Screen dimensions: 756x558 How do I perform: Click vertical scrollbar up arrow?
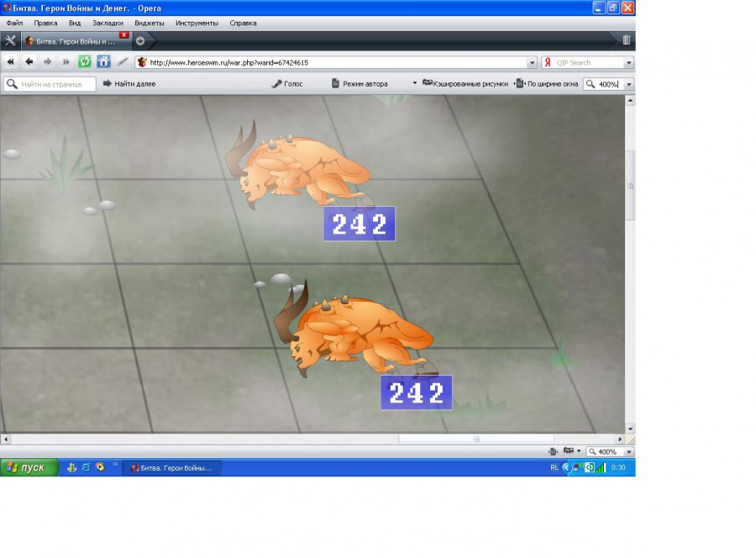[630, 100]
